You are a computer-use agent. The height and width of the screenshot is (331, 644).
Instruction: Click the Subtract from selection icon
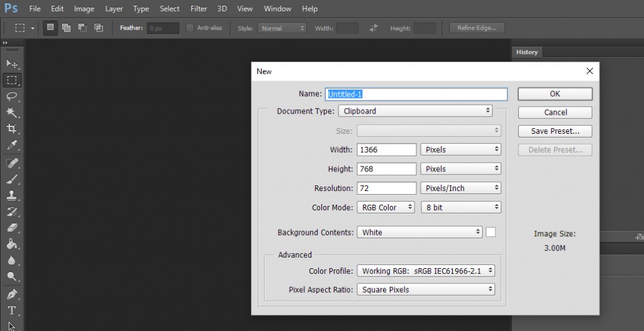82,28
